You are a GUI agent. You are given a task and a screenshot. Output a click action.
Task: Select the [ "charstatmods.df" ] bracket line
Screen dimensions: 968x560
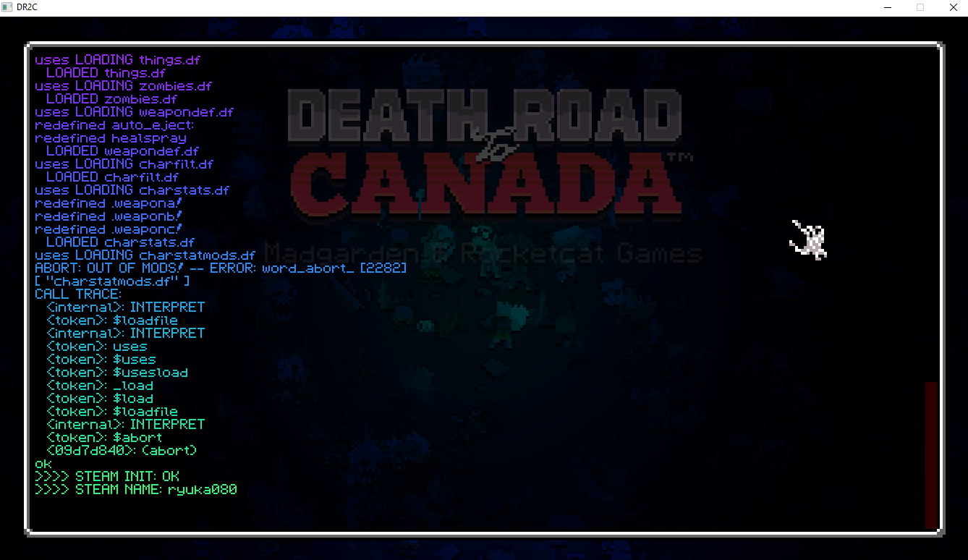point(112,281)
